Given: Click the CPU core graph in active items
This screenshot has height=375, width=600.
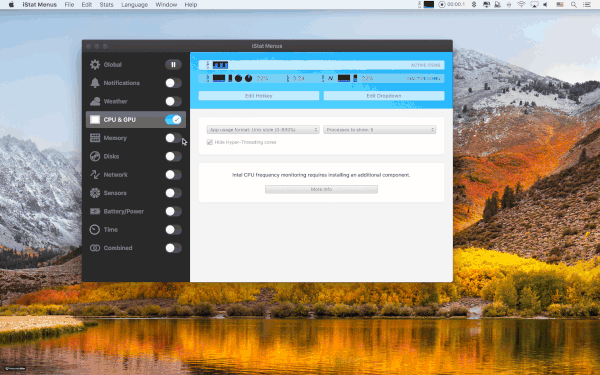Looking at the screenshot, I should pyautogui.click(x=220, y=65).
